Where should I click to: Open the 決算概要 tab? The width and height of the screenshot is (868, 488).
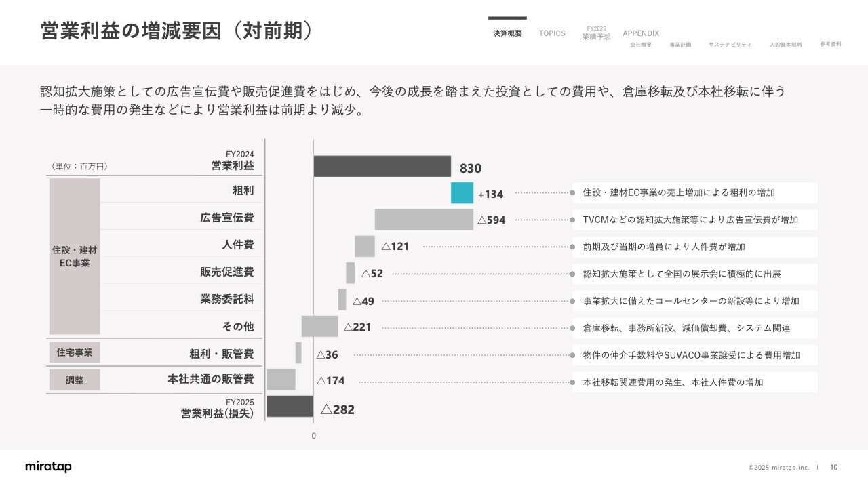click(x=507, y=33)
